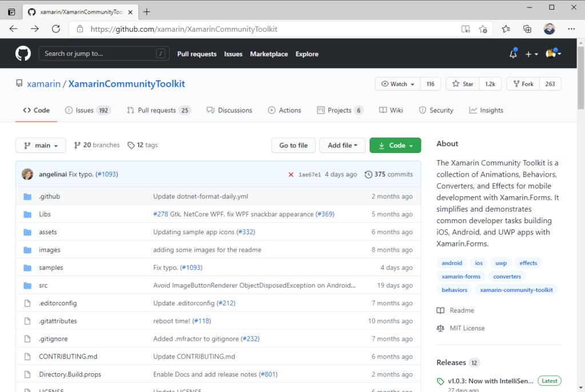
Task: Click the Go to file button
Action: point(293,145)
